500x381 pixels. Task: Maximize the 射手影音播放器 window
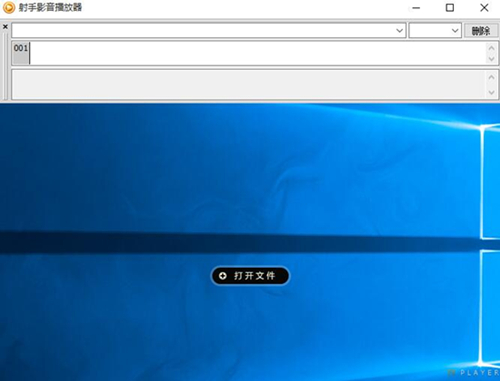point(450,8)
